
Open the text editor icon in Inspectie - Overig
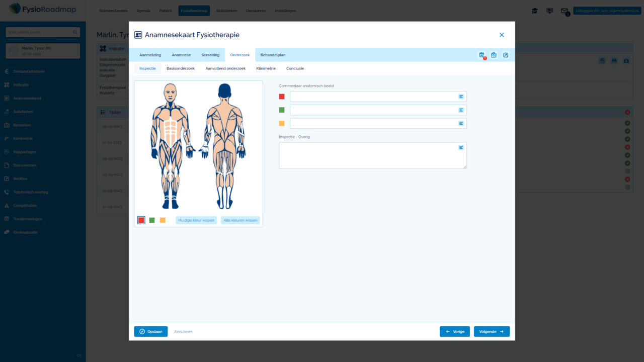(461, 147)
